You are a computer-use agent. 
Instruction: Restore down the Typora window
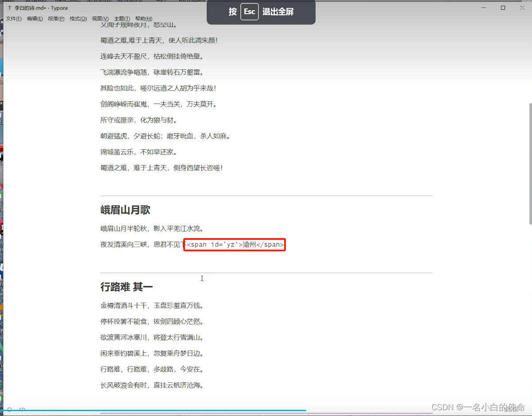point(503,8)
